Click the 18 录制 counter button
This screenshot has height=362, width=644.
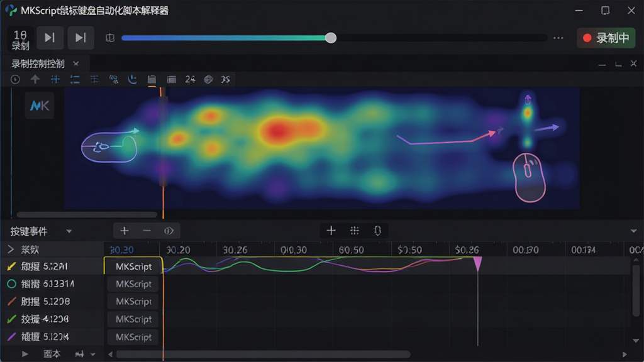click(20, 40)
